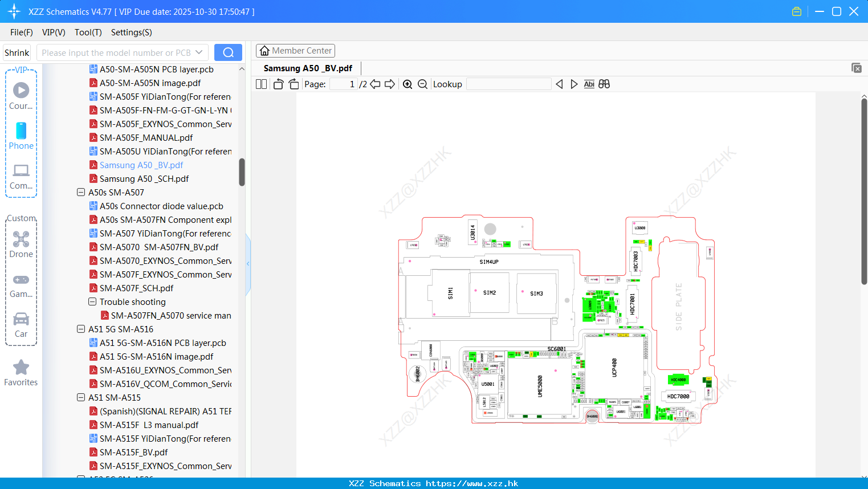Rotate the page clockwise
The image size is (868, 489).
pos(294,84)
